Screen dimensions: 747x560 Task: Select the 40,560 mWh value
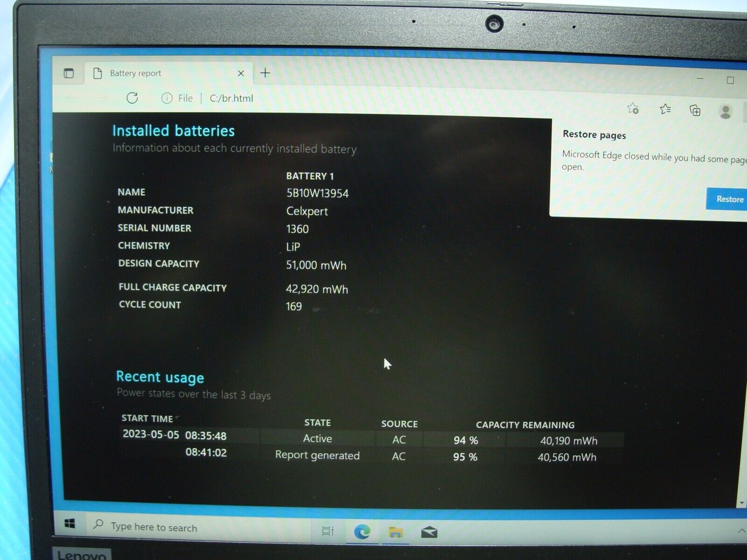pos(567,457)
